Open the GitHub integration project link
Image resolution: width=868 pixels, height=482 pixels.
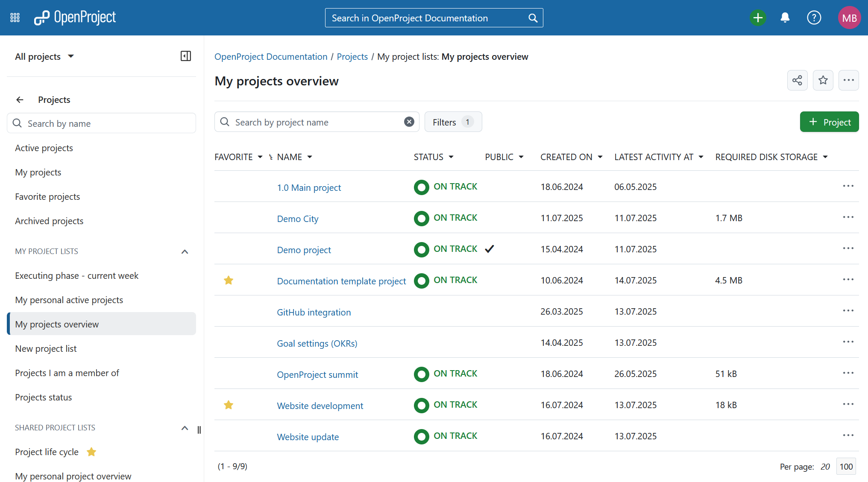tap(314, 313)
